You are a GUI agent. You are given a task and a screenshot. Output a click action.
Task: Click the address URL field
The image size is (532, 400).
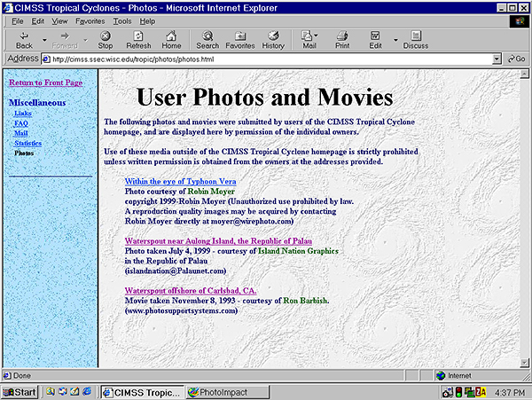[x=266, y=59]
